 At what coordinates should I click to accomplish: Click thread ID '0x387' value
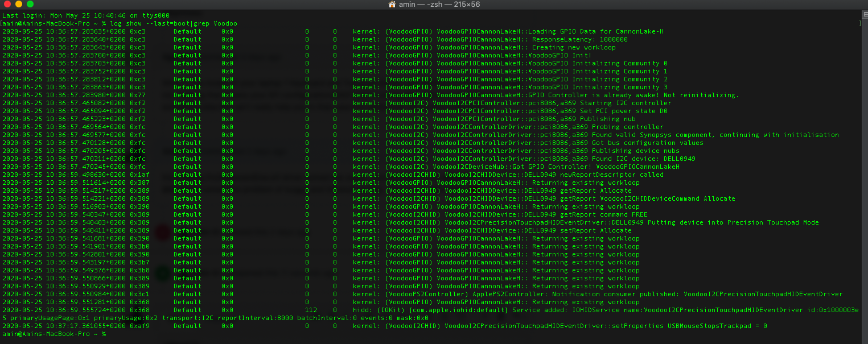[x=139, y=183]
